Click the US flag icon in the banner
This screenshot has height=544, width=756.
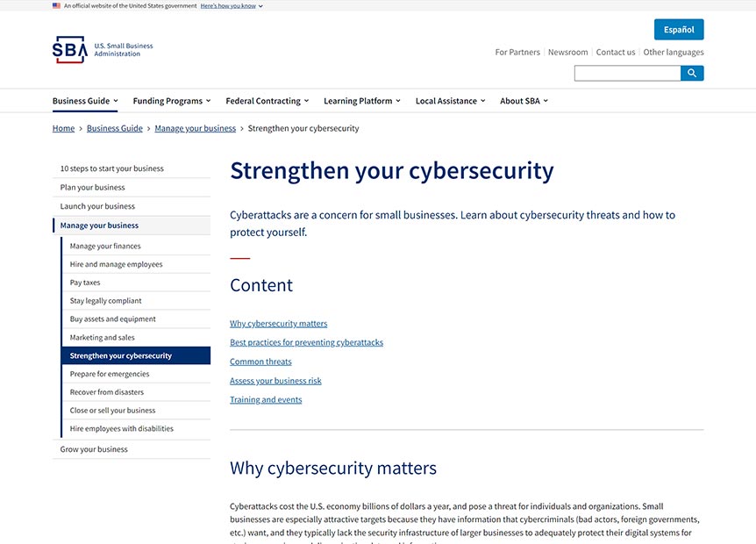coord(56,5)
